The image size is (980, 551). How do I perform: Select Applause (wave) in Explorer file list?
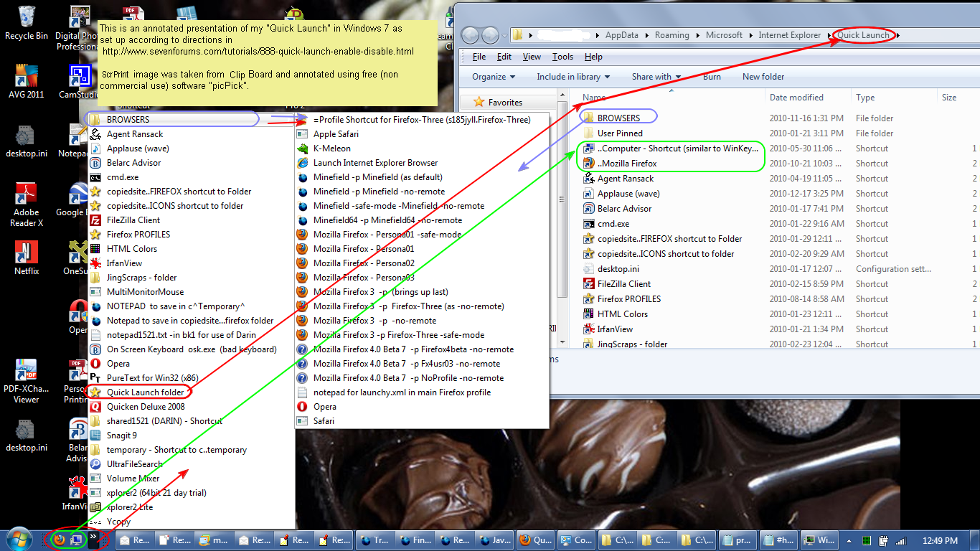628,194
